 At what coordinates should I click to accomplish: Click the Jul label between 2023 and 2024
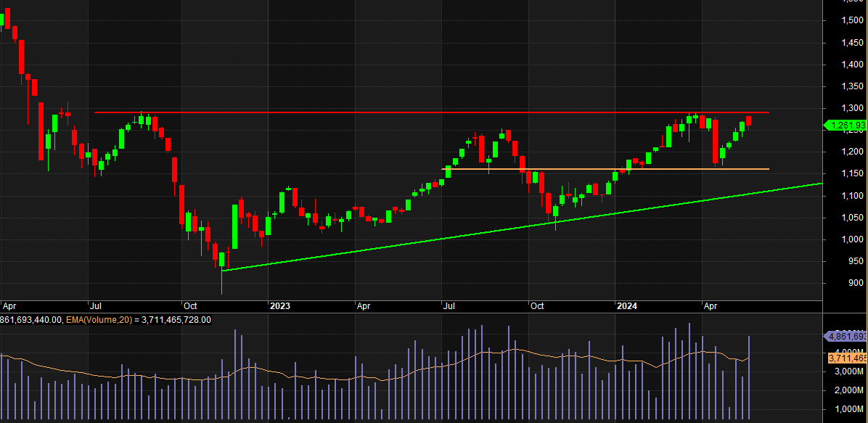tap(449, 305)
